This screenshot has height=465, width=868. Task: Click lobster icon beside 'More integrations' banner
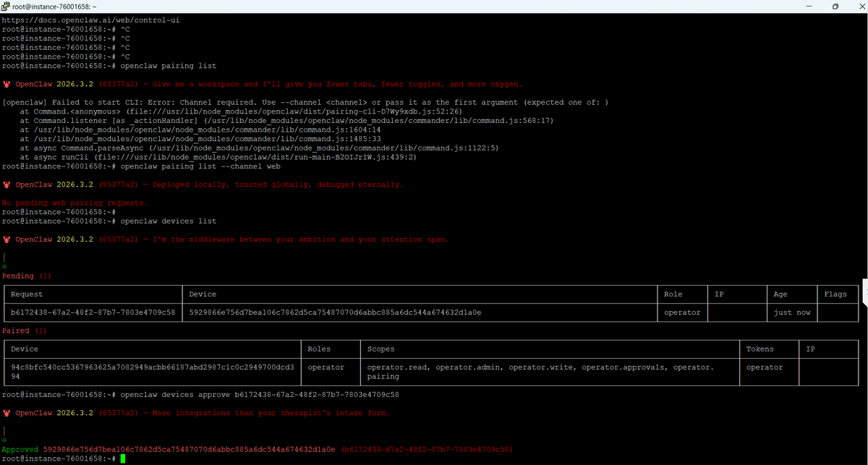pyautogui.click(x=7, y=413)
